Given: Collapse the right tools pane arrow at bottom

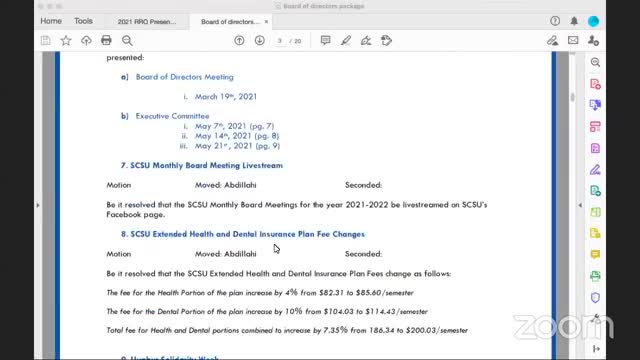Looking at the screenshot, I should (x=596, y=349).
